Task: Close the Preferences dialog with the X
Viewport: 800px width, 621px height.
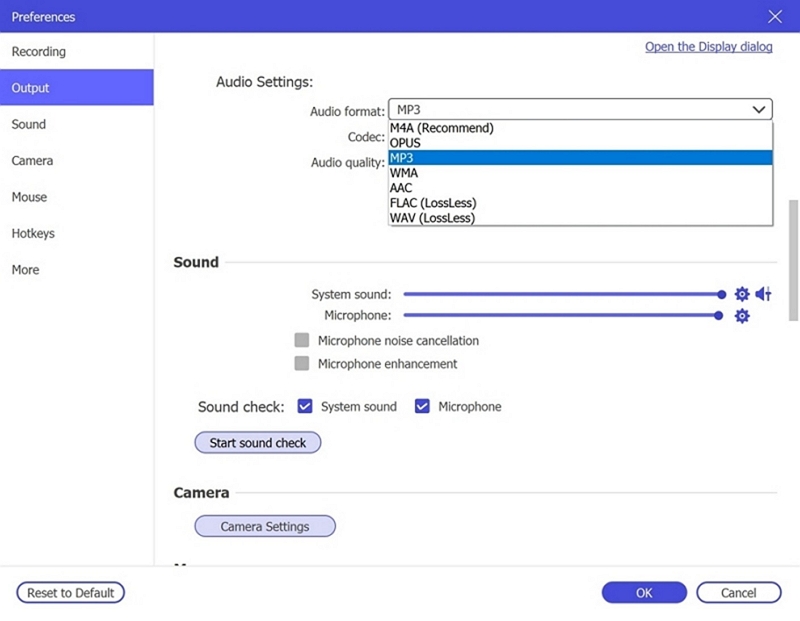Action: pos(777,16)
